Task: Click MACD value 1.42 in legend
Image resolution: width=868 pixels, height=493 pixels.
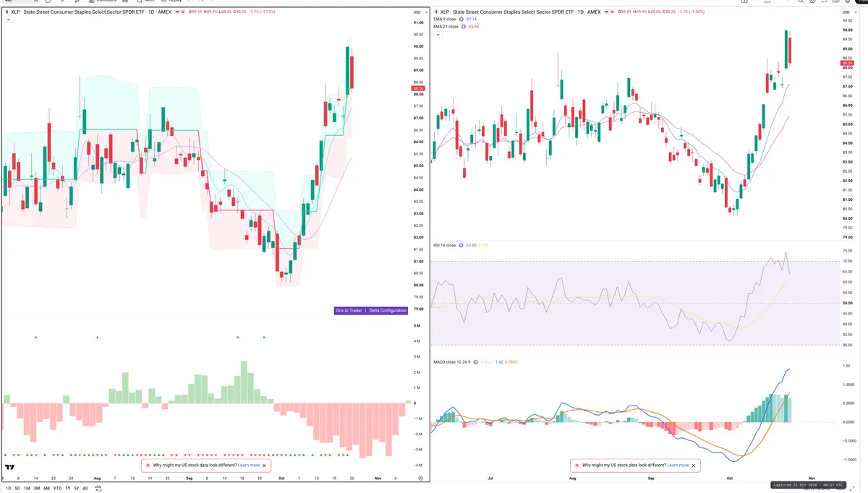Action: tap(498, 361)
